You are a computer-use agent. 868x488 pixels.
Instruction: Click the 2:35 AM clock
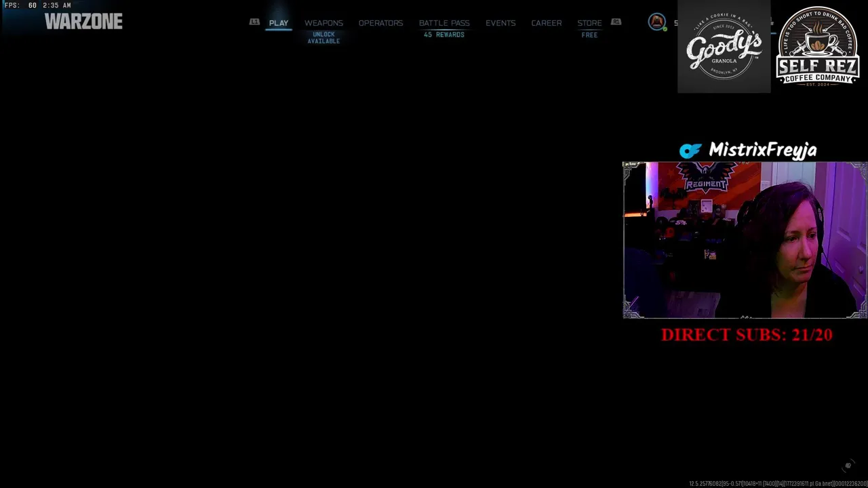[x=56, y=5]
